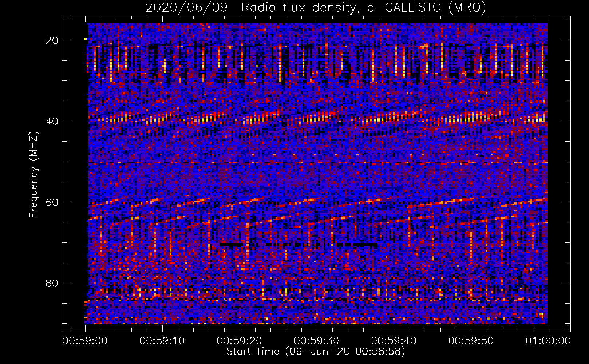The width and height of the screenshot is (589, 364).
Task: Click the 'Start Time (09-Jun-20 00:58:58)' label
Action: (316, 352)
